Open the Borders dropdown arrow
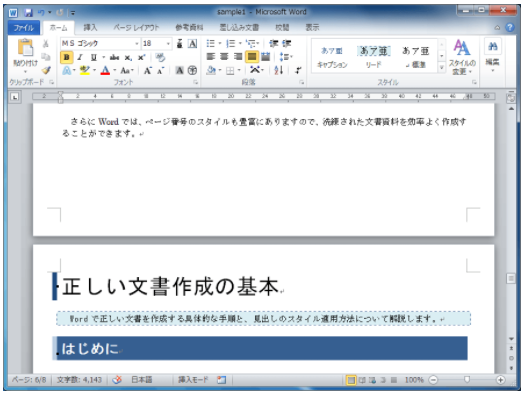The image size is (522, 394). [x=239, y=70]
